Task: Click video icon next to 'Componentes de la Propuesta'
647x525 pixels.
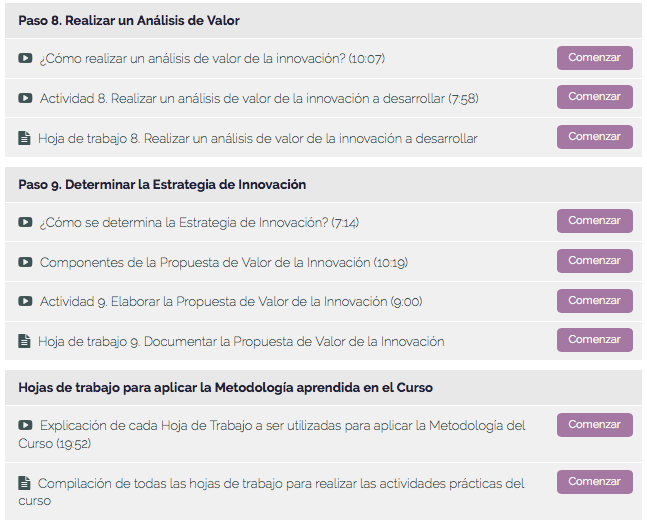Action: (25, 262)
